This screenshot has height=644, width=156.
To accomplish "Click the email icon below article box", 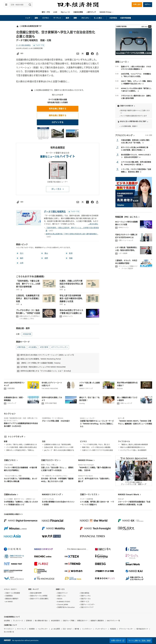I will [78, 202].
